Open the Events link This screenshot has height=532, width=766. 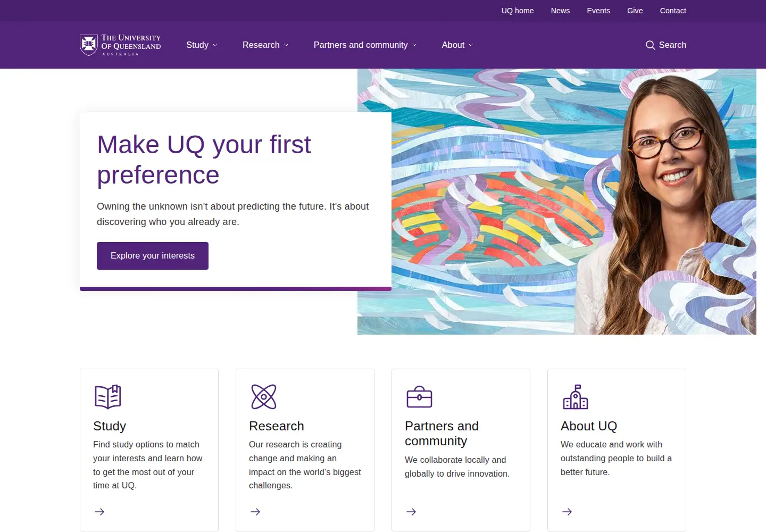point(598,11)
